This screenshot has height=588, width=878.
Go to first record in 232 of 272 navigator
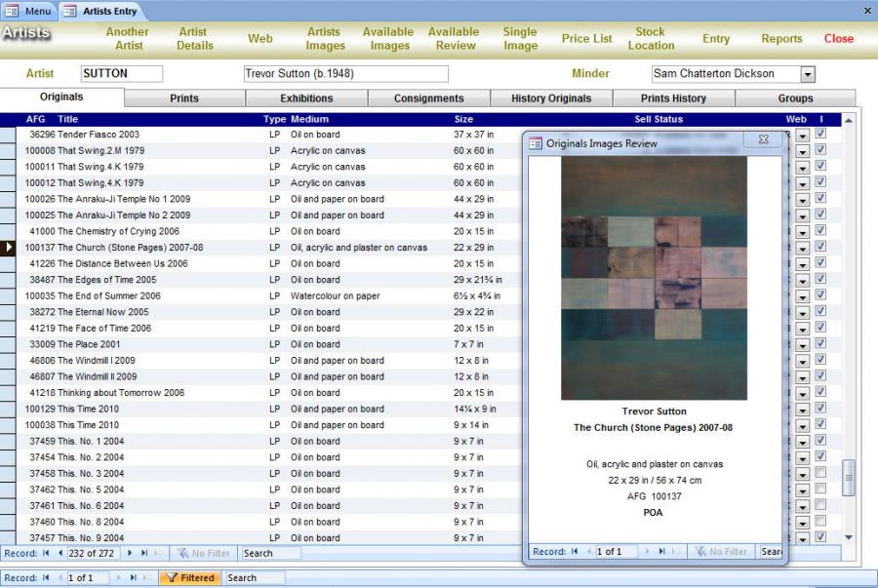[46, 553]
